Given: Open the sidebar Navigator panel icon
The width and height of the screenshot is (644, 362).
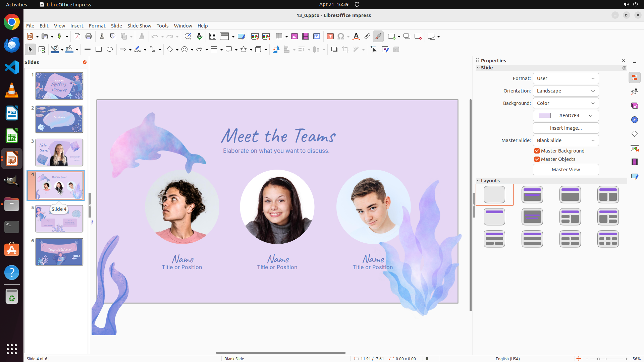Looking at the screenshot, I should (634, 120).
